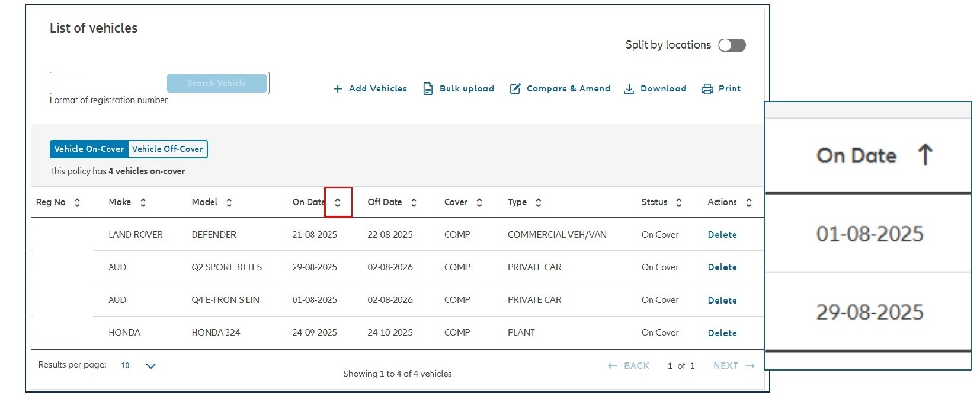
Task: Delete the LAND ROVER DEFENDER vehicle
Action: tap(722, 235)
